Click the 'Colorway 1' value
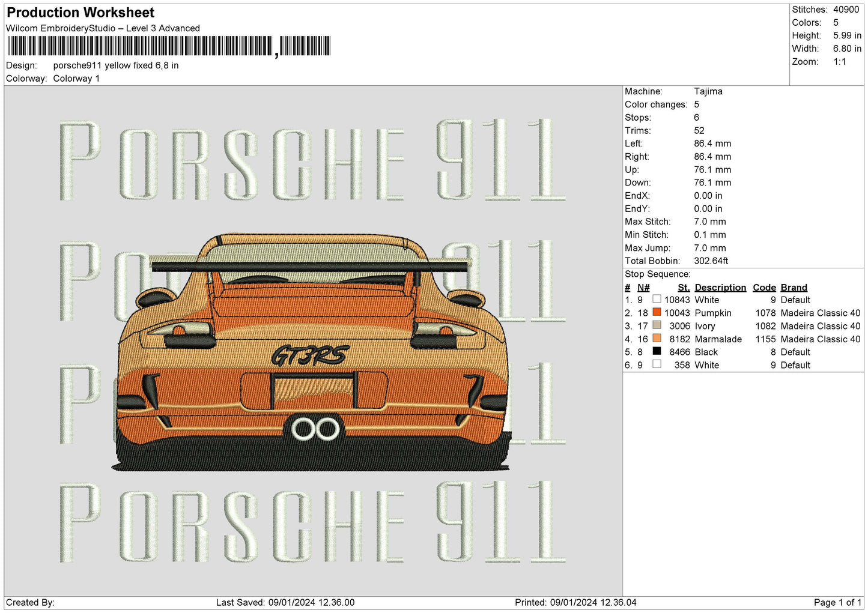 [x=76, y=79]
